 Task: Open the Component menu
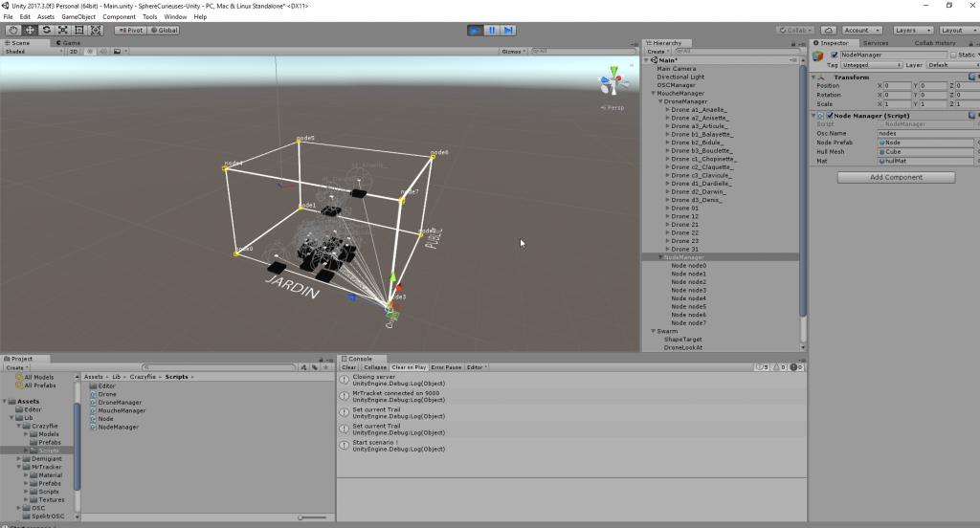point(119,17)
